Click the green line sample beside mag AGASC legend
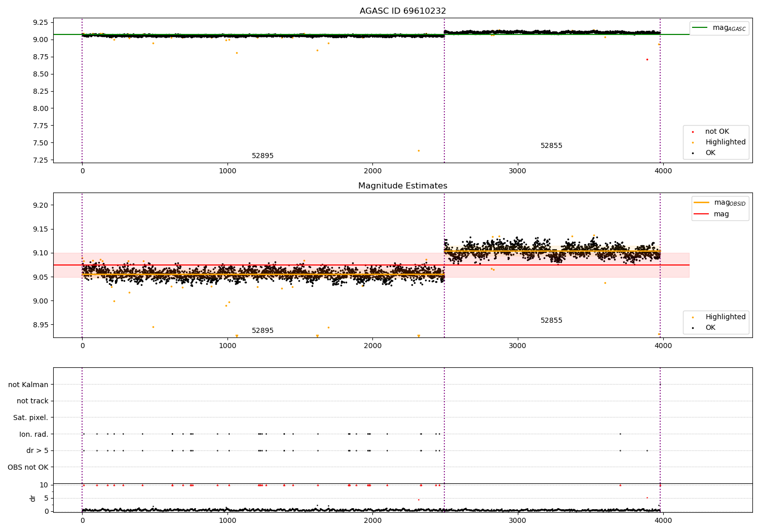Screen dimensions: 760x532 pos(700,28)
